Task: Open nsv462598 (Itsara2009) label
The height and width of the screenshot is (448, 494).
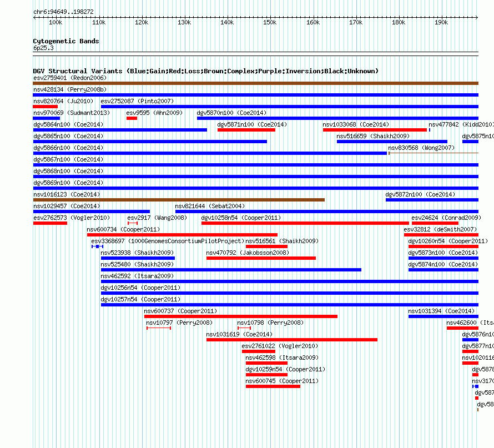Action: (282, 358)
